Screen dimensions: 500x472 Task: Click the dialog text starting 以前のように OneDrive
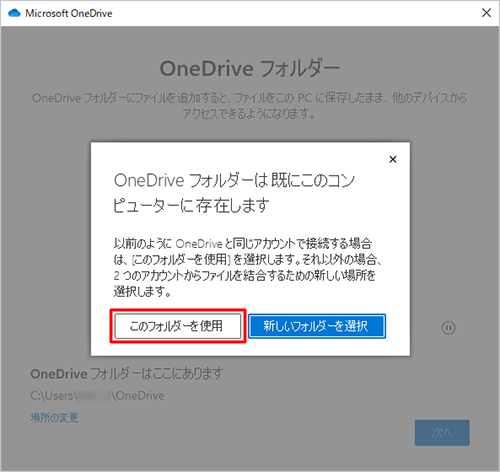click(x=247, y=267)
